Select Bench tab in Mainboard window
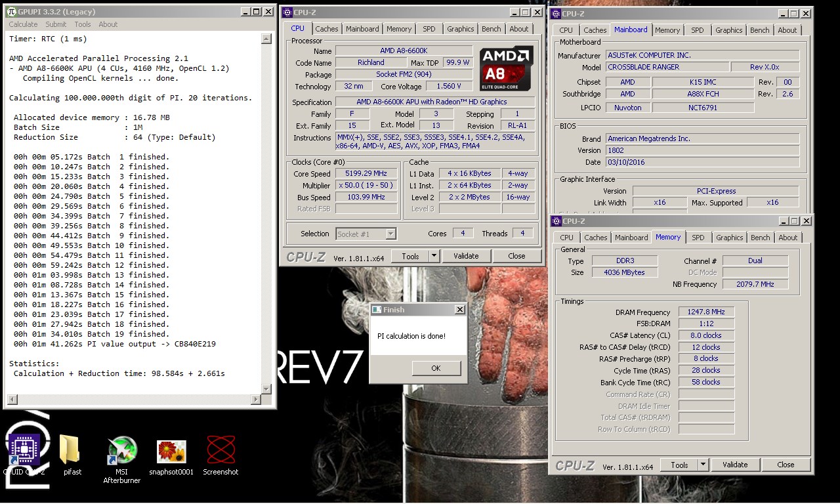Viewport: 840px width, 504px height. coord(759,30)
